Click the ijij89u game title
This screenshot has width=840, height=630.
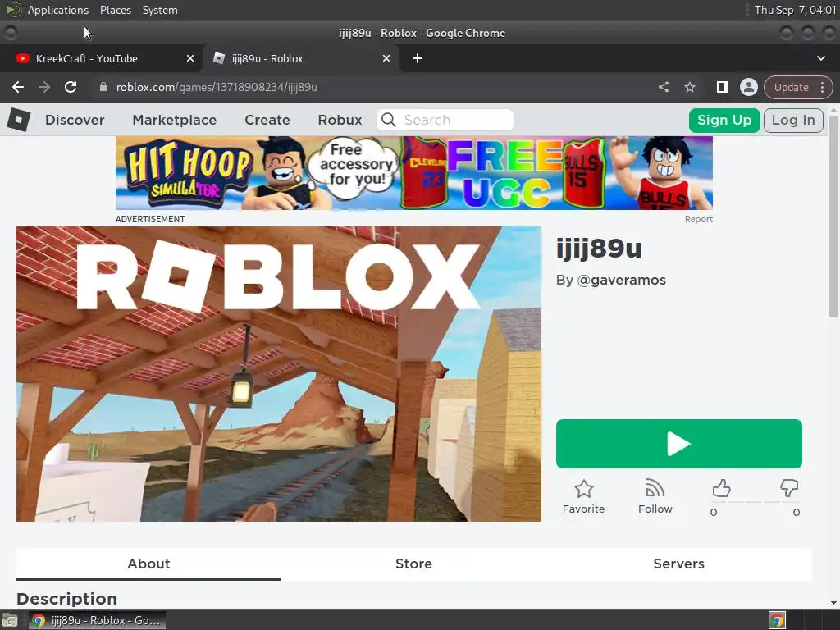coord(599,248)
